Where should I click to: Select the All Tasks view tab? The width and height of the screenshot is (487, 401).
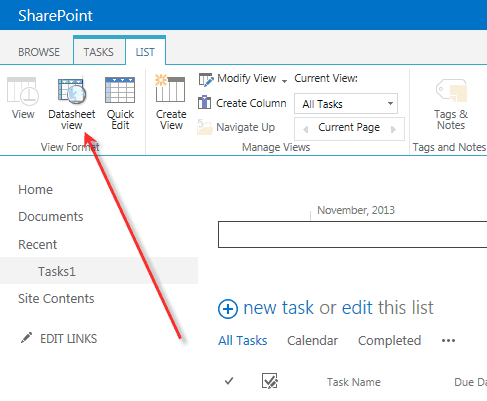243,341
